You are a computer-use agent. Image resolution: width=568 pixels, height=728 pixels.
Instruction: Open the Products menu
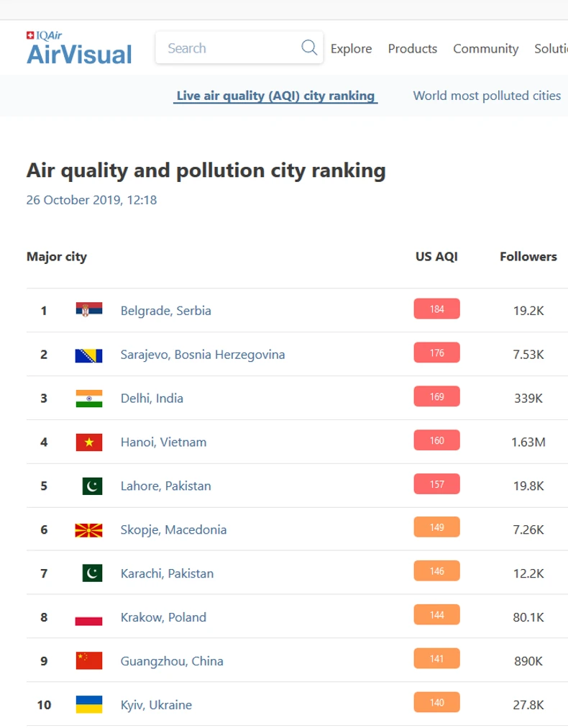click(413, 49)
